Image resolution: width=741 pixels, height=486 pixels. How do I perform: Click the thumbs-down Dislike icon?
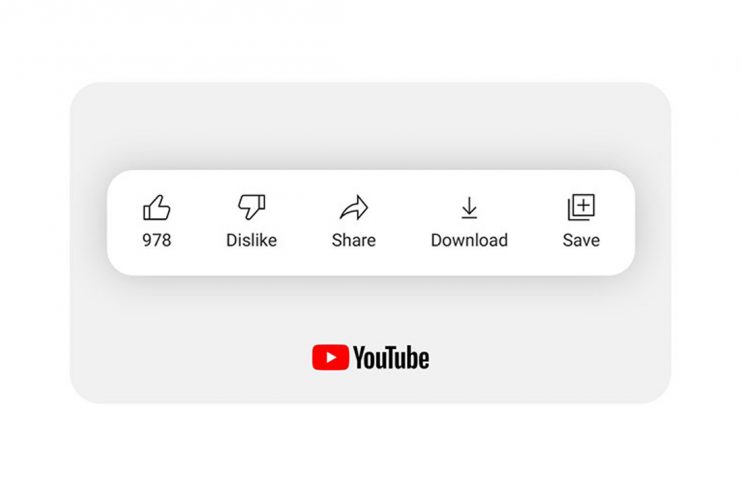251,207
